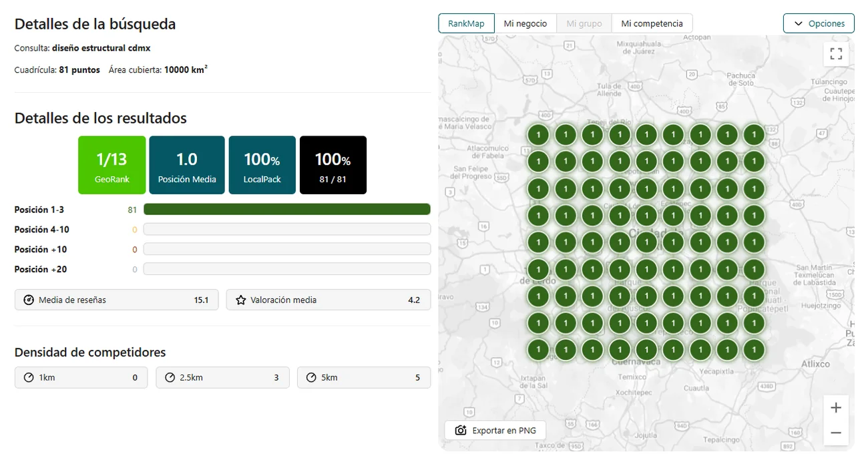Screen dimensions: 868x464
Task: Click the camera icon on Exportar en PNG
Action: click(x=461, y=431)
